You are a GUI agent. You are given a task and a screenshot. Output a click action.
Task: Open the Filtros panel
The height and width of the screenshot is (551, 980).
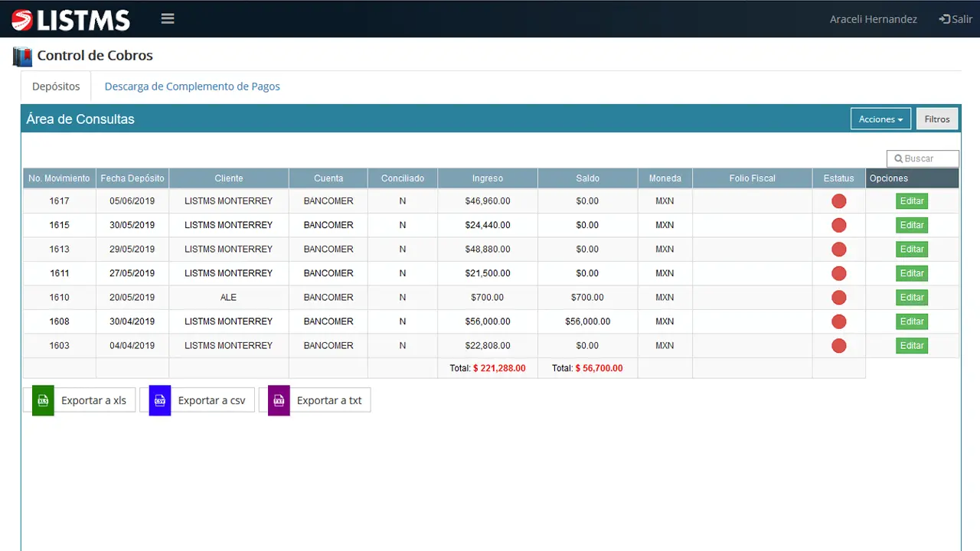click(x=936, y=119)
